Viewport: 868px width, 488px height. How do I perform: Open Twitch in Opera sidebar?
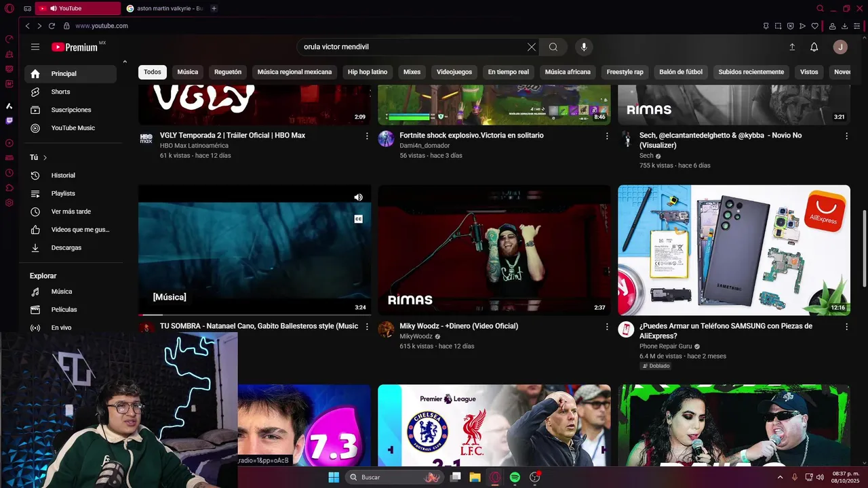pos(9,121)
